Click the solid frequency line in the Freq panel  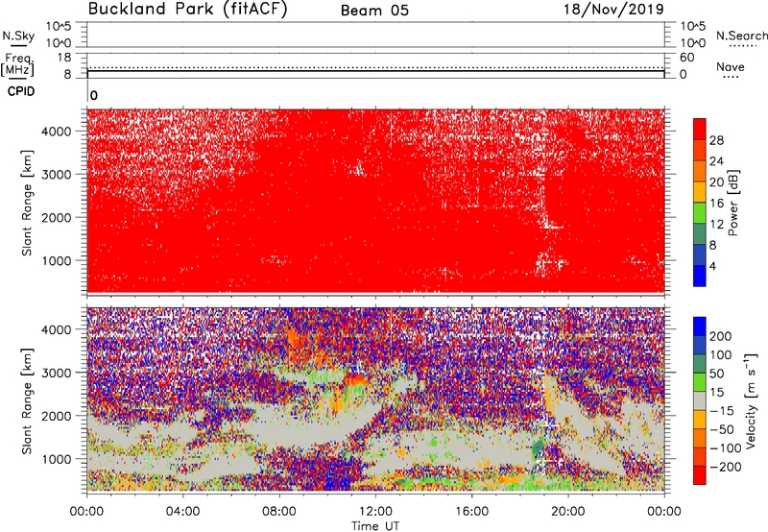(375, 71)
